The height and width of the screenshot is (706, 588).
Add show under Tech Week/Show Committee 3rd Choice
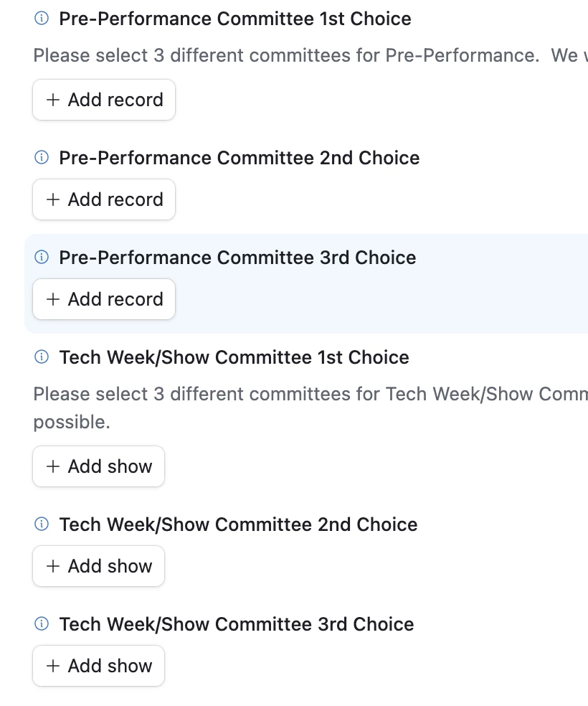[98, 666]
